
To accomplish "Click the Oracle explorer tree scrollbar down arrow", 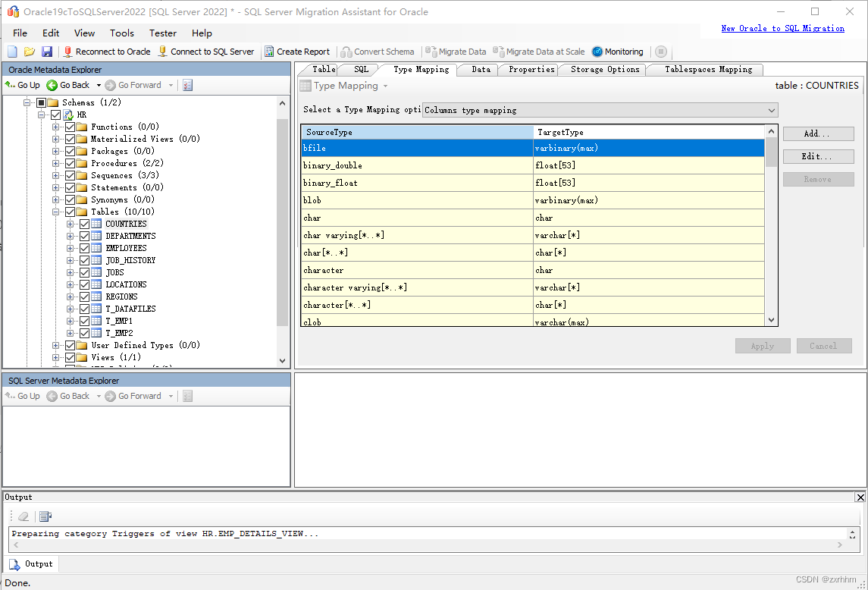I will (x=282, y=361).
